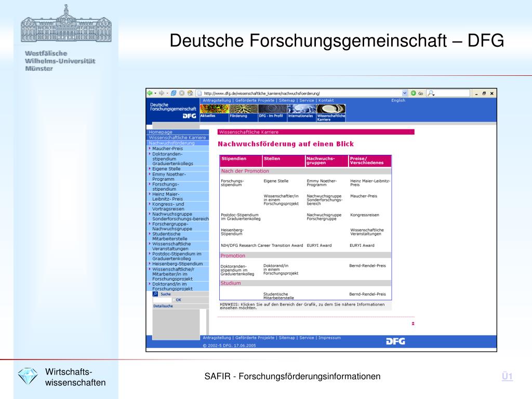
Task: Open Emmy Noether-Programm in the left sidebar
Action: pos(169,177)
